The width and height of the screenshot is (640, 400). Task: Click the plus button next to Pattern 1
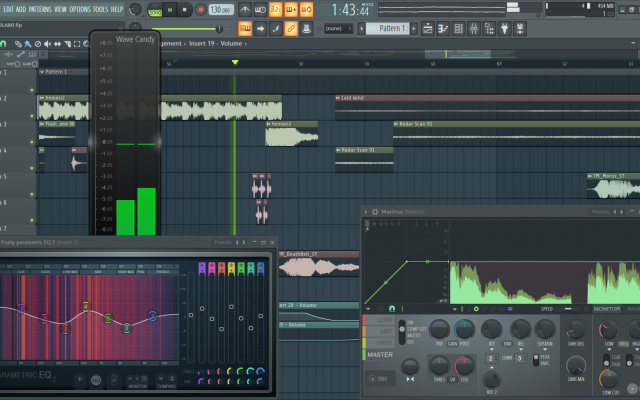pyautogui.click(x=414, y=29)
